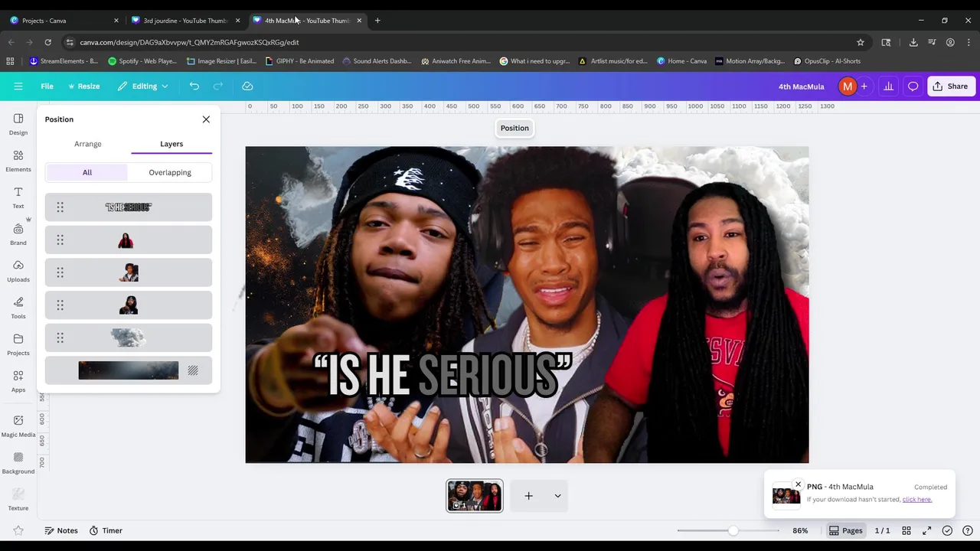The width and height of the screenshot is (980, 551).
Task: Open the Resize option
Action: coord(84,86)
